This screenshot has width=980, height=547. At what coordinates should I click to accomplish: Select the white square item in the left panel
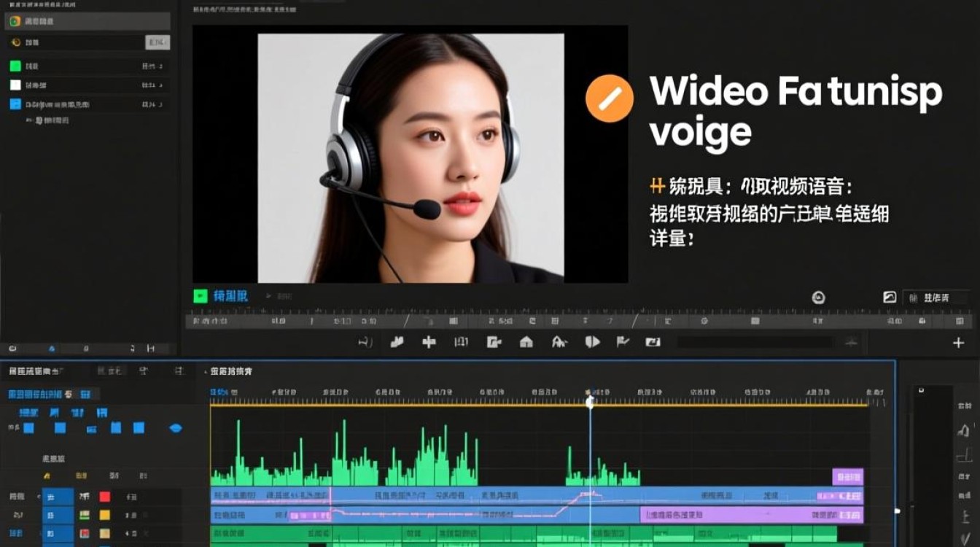point(15,85)
